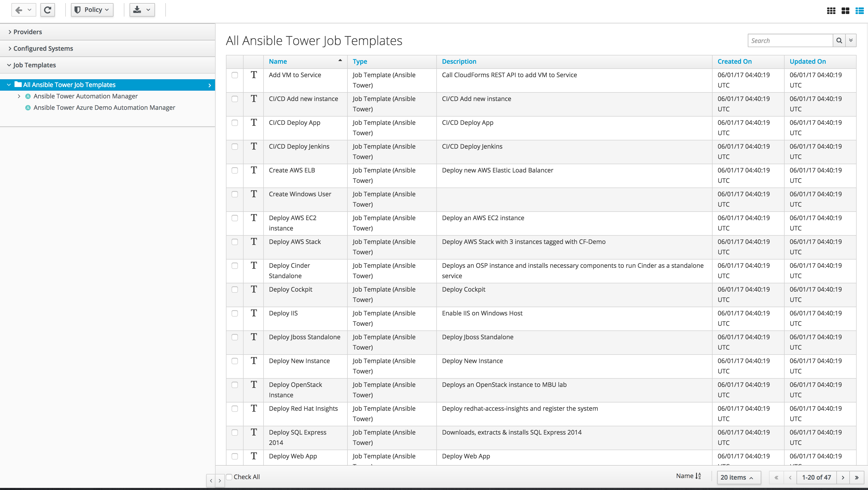
Task: Click template icon for Deploy Red Hat Insights
Action: [x=254, y=408]
